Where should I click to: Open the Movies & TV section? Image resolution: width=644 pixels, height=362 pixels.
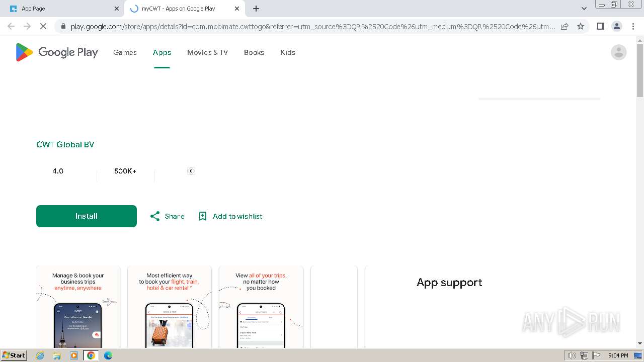click(x=207, y=52)
